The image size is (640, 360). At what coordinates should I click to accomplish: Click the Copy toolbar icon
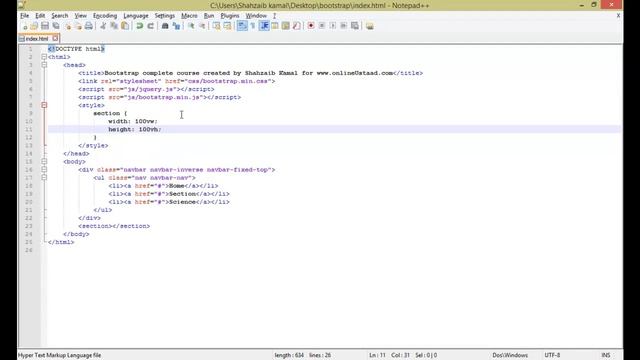(114, 26)
